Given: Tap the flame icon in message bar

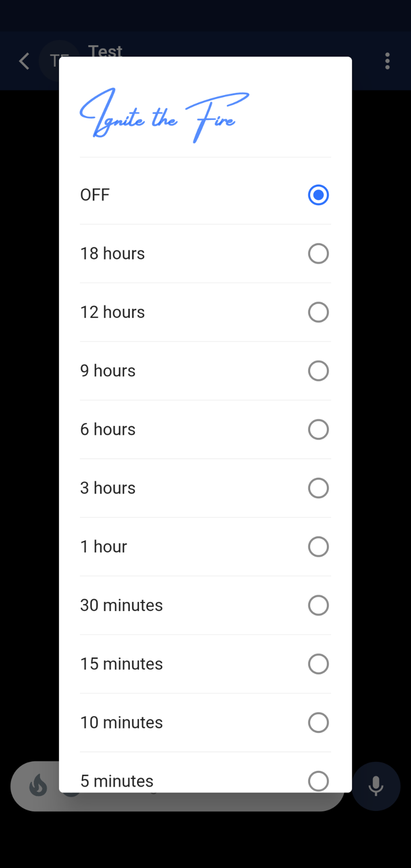Looking at the screenshot, I should pos(38,785).
